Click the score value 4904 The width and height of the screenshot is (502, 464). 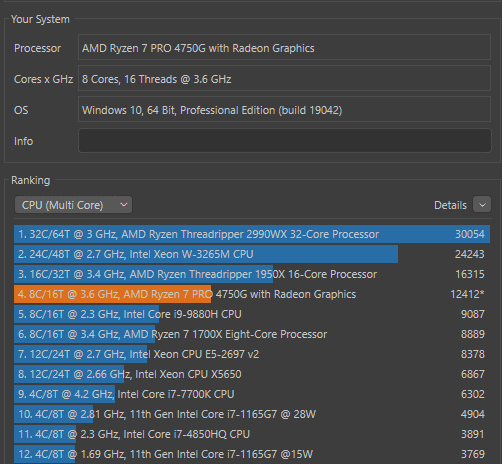473,414
